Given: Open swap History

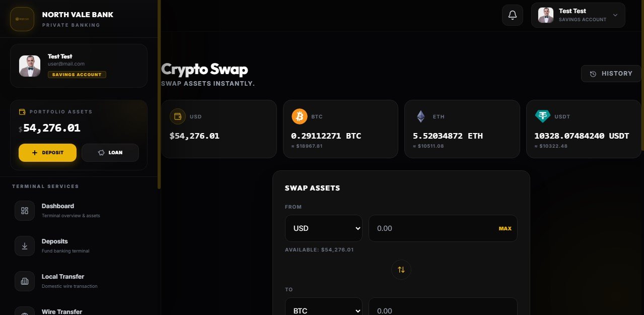Looking at the screenshot, I should point(611,74).
